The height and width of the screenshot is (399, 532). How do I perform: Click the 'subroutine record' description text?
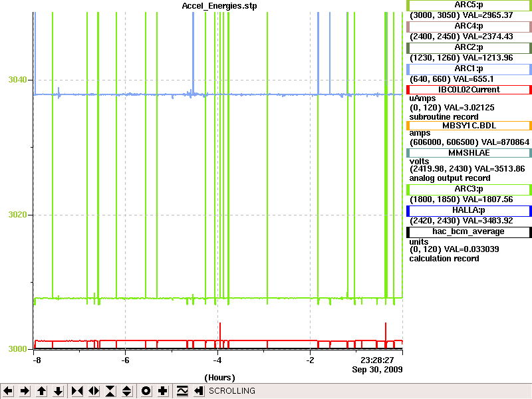click(444, 117)
